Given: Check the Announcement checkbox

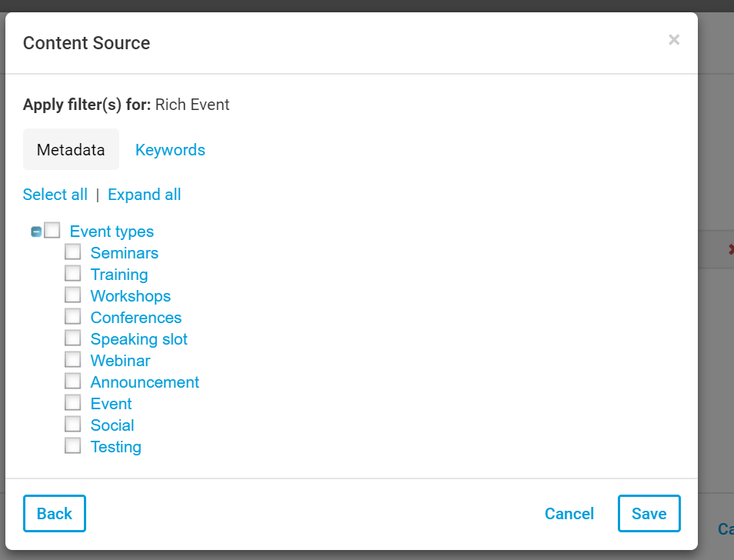Looking at the screenshot, I should [73, 382].
